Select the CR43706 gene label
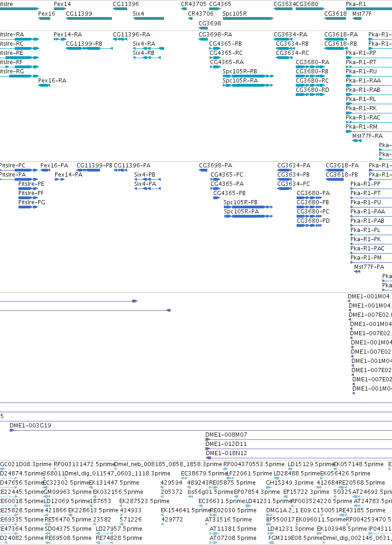The height and width of the screenshot is (545, 392). coord(201,14)
